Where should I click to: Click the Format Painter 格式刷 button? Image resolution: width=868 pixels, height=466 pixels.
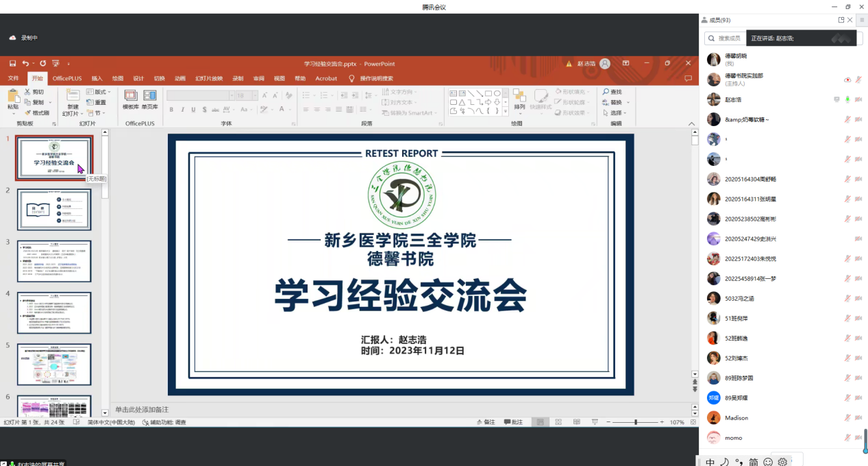[37, 113]
